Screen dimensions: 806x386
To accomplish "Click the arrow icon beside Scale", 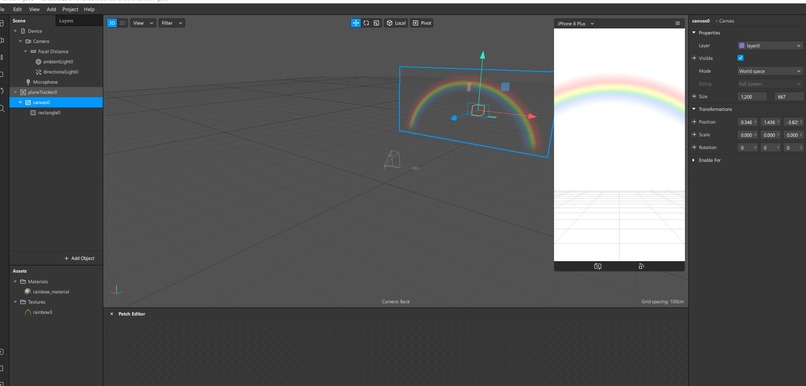I will click(694, 135).
